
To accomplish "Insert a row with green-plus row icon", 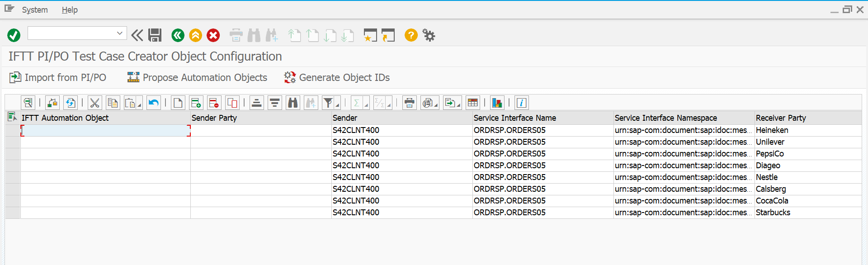I will [196, 103].
